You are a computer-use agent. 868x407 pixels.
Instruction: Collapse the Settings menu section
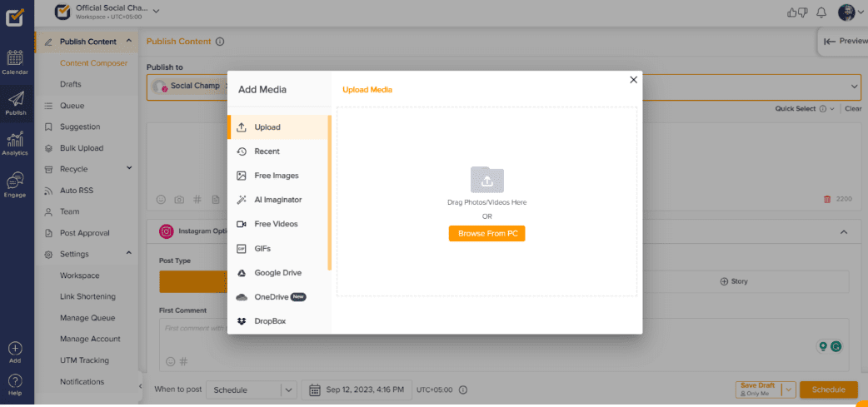pos(128,254)
